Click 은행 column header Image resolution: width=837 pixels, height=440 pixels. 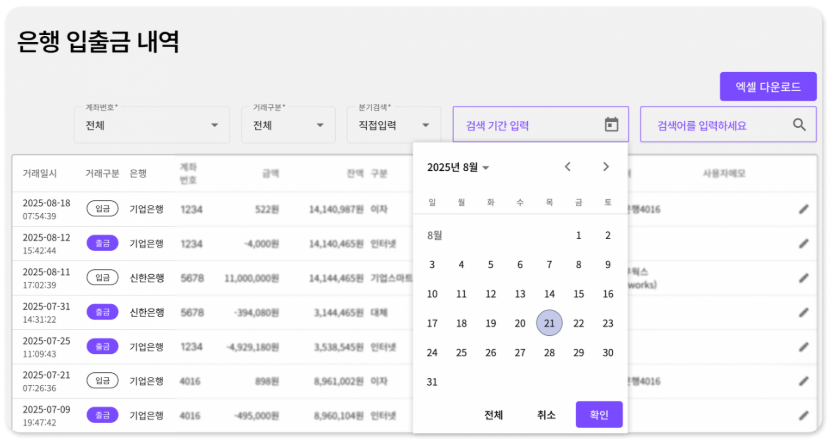tap(138, 174)
